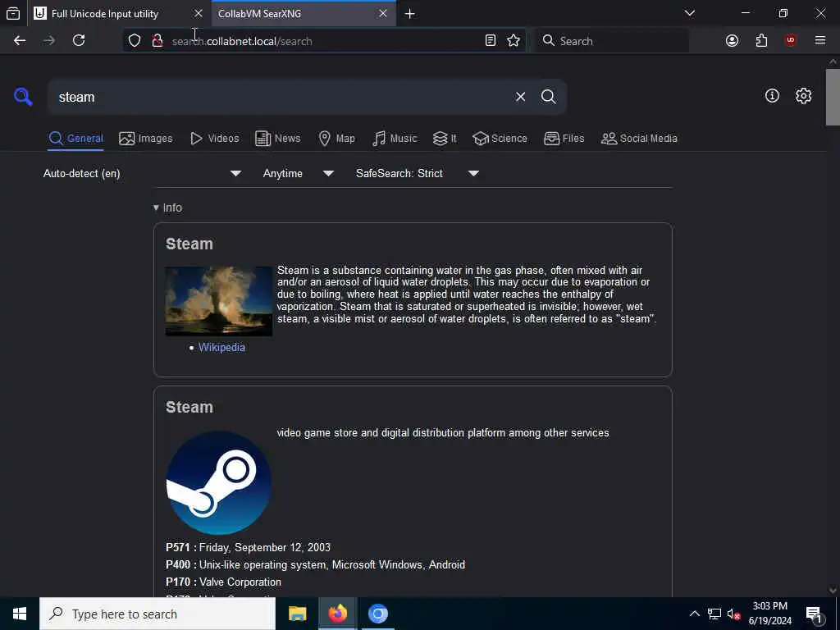Open the Anytime time range dropdown
The width and height of the screenshot is (840, 630).
299,174
